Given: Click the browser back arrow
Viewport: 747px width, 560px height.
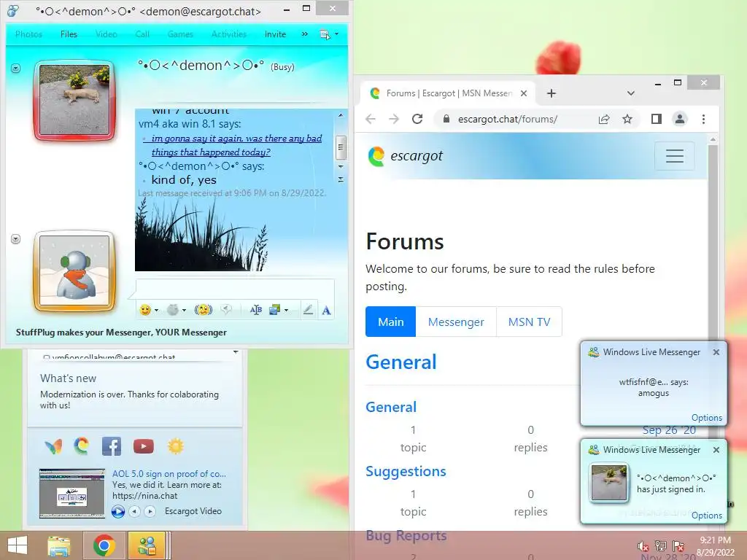Looking at the screenshot, I should click(x=371, y=119).
